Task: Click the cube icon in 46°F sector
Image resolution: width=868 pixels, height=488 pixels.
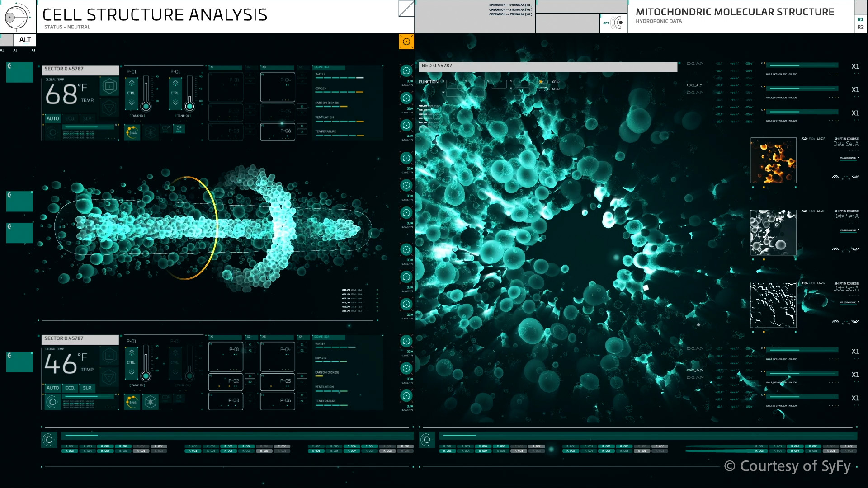Action: [x=151, y=402]
